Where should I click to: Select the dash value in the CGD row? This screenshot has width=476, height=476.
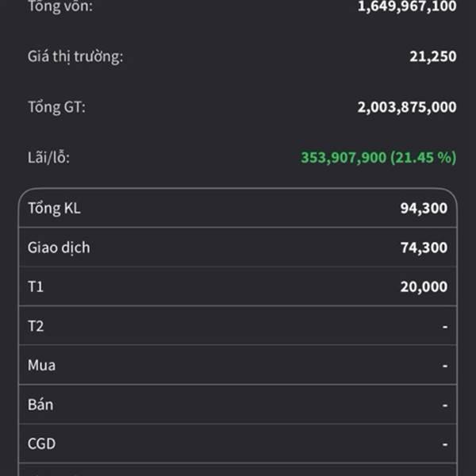[444, 443]
